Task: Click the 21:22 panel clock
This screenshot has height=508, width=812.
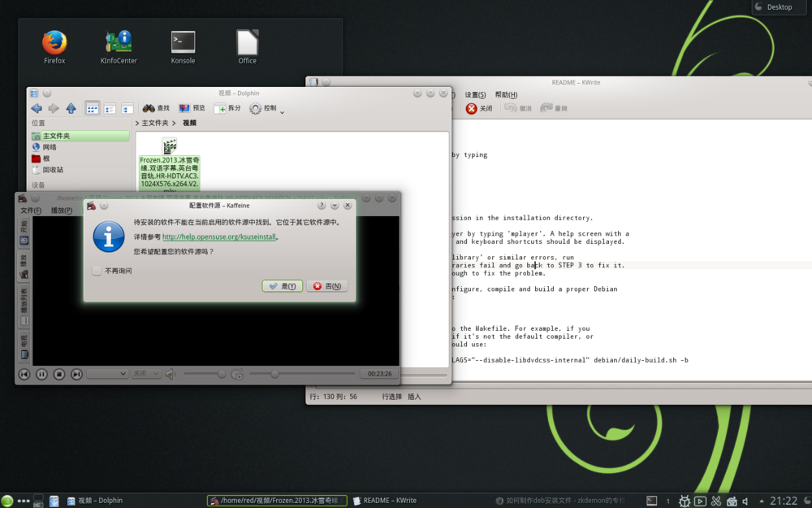Action: pyautogui.click(x=784, y=501)
